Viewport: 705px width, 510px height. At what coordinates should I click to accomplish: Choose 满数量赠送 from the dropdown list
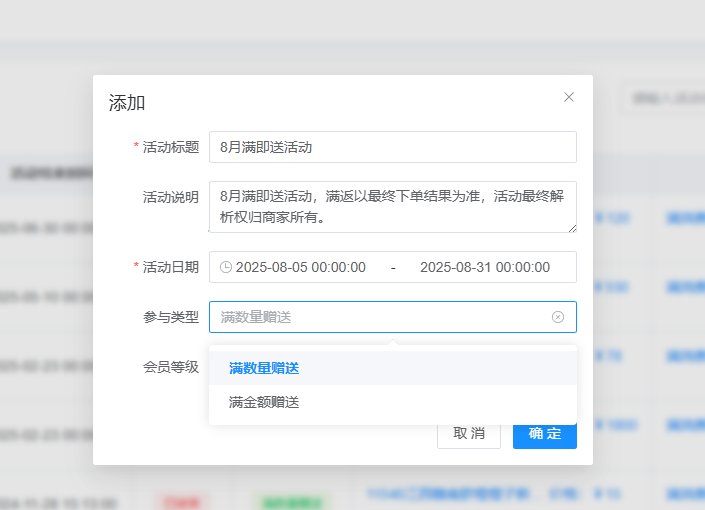click(264, 368)
